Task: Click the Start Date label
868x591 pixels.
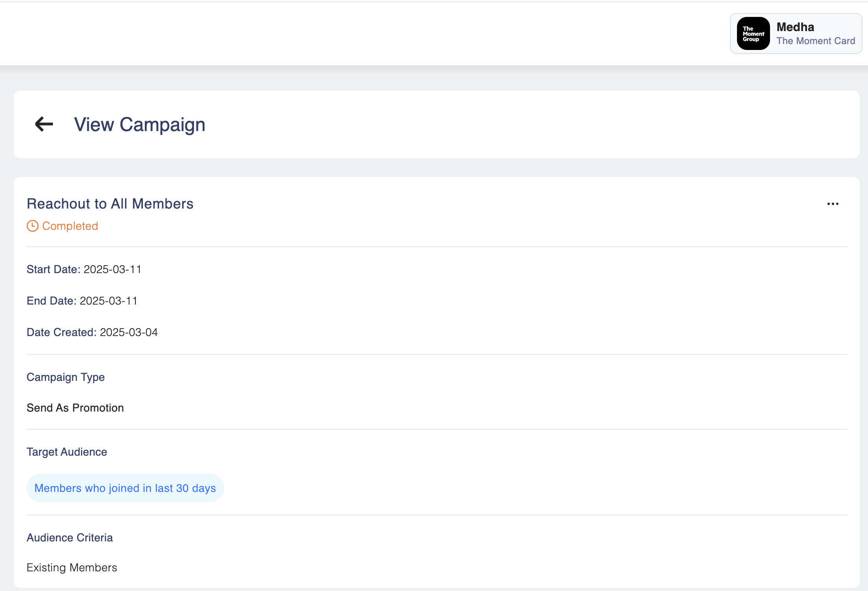Action: 53,269
